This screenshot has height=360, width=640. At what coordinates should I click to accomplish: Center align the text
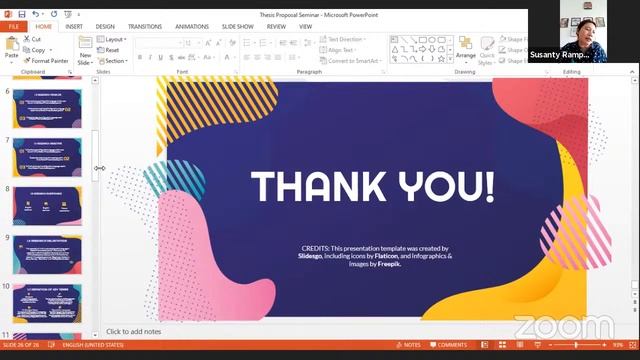click(x=257, y=58)
